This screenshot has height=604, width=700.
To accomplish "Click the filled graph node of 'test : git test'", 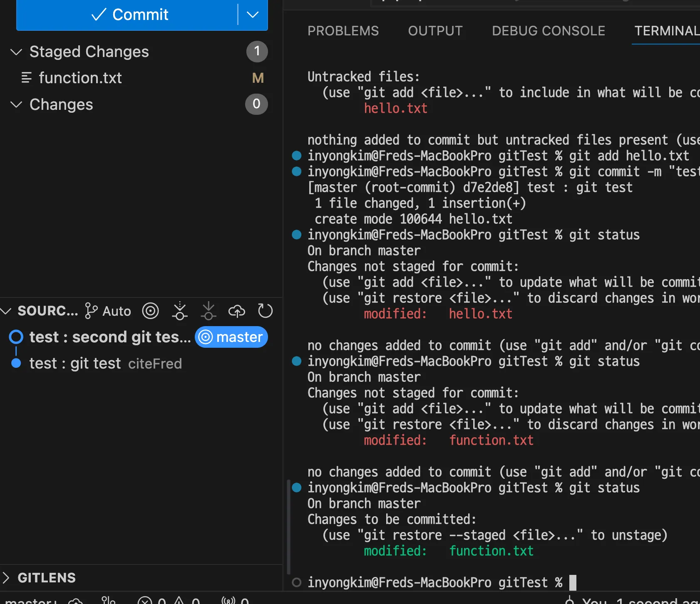I will click(x=16, y=363).
